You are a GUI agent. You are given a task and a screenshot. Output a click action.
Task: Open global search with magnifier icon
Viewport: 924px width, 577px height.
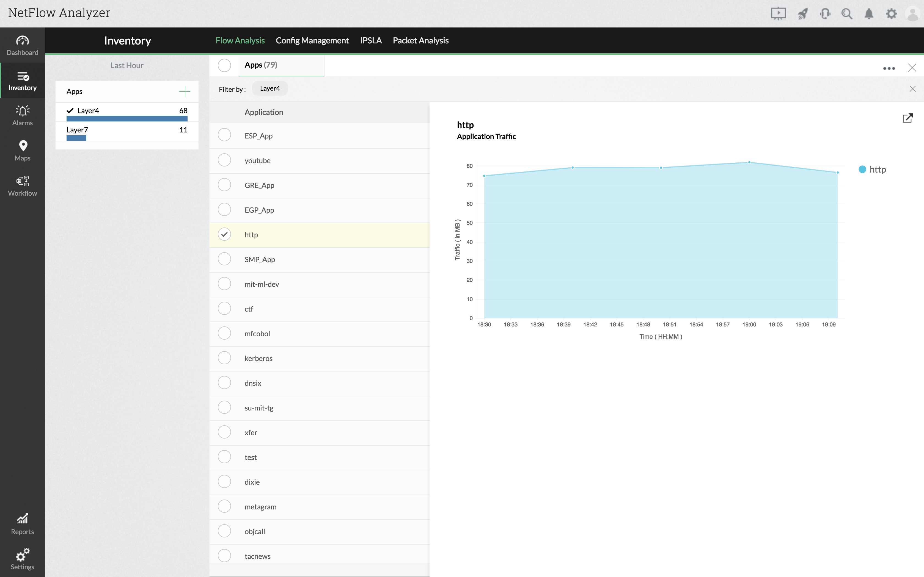(x=847, y=13)
